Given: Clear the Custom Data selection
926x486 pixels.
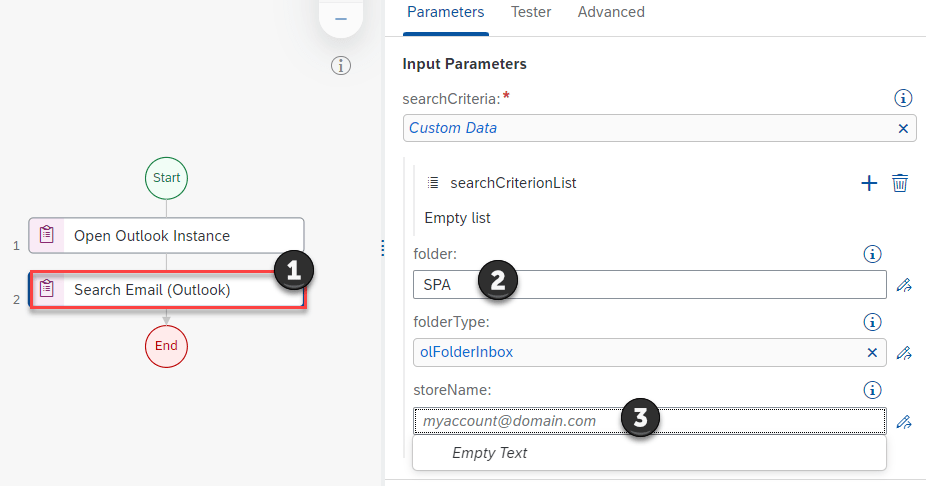Looking at the screenshot, I should [x=903, y=128].
